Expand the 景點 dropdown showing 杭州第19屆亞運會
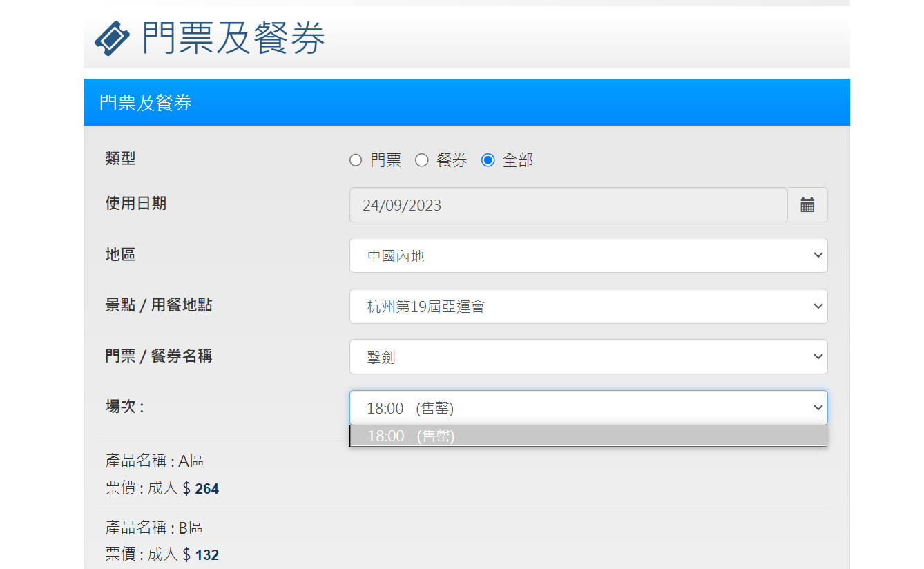 click(588, 306)
